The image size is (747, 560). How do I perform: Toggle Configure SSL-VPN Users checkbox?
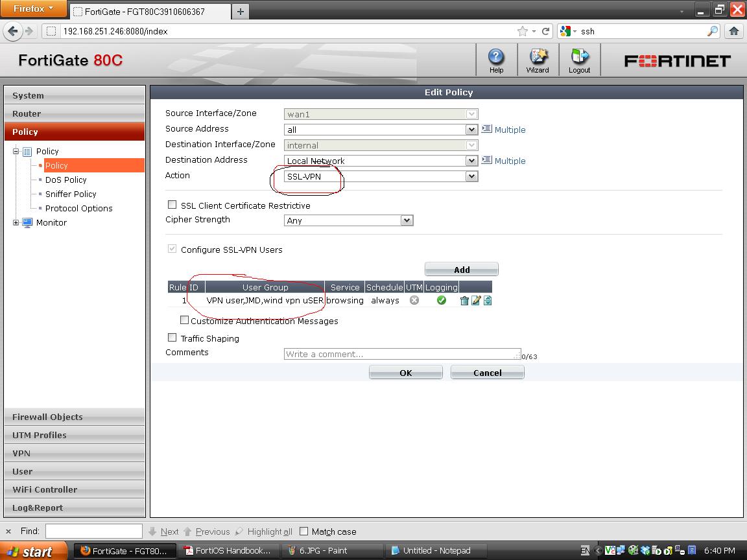pos(172,249)
